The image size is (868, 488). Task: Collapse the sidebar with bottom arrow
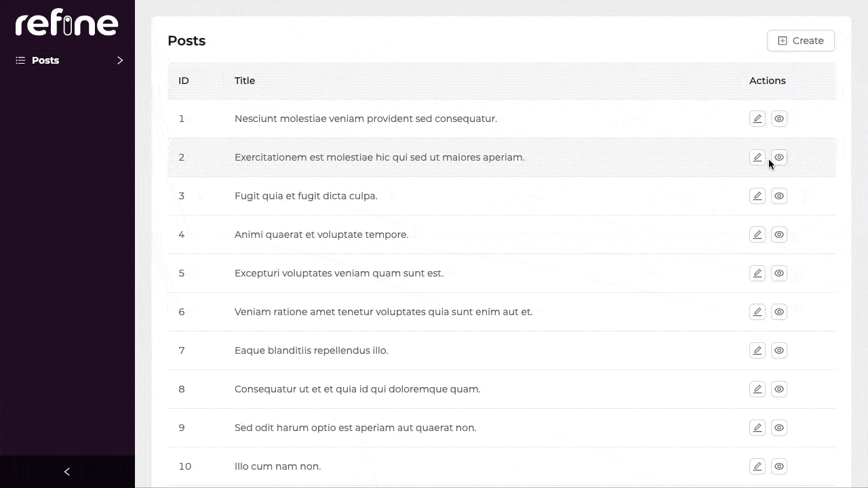tap(66, 472)
